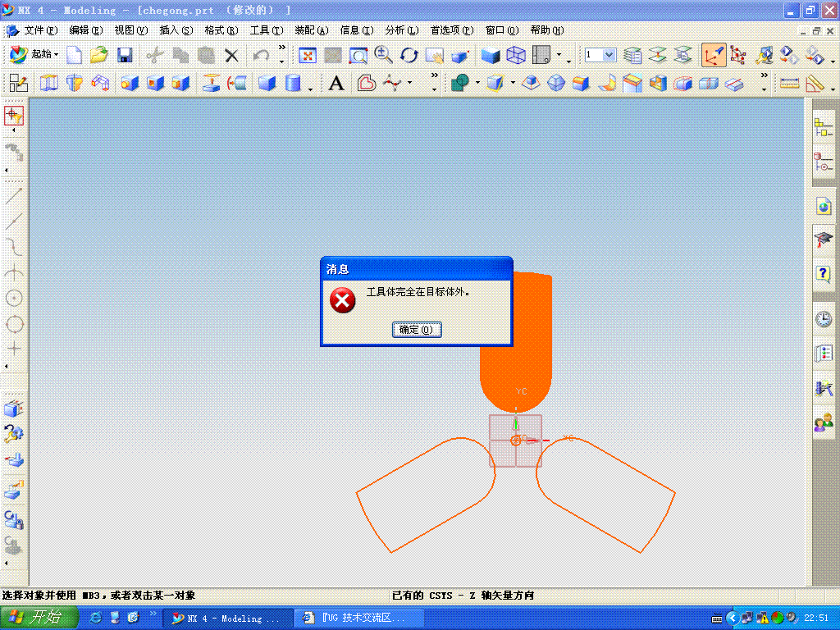
Task: Click the Cut scissors icon
Action: point(155,55)
